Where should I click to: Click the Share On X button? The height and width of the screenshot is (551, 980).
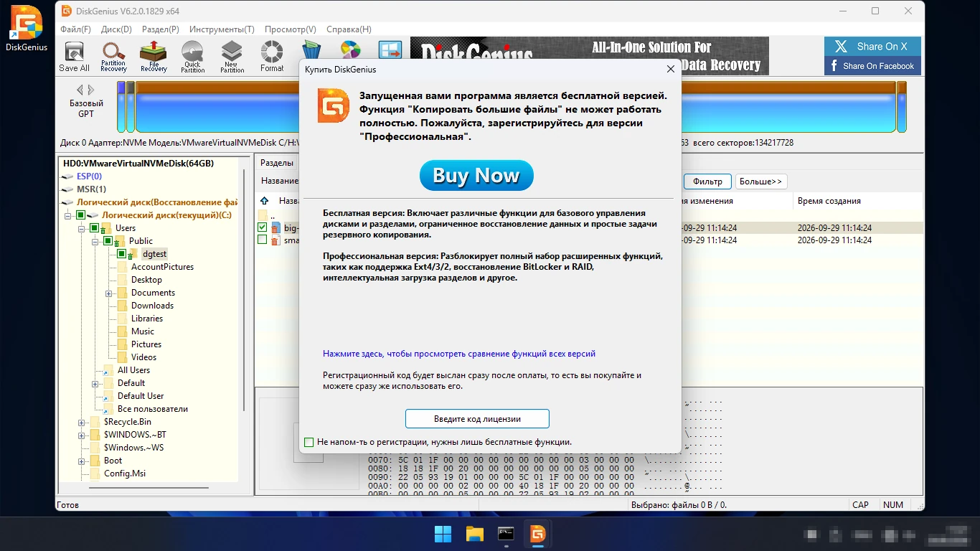tap(872, 47)
